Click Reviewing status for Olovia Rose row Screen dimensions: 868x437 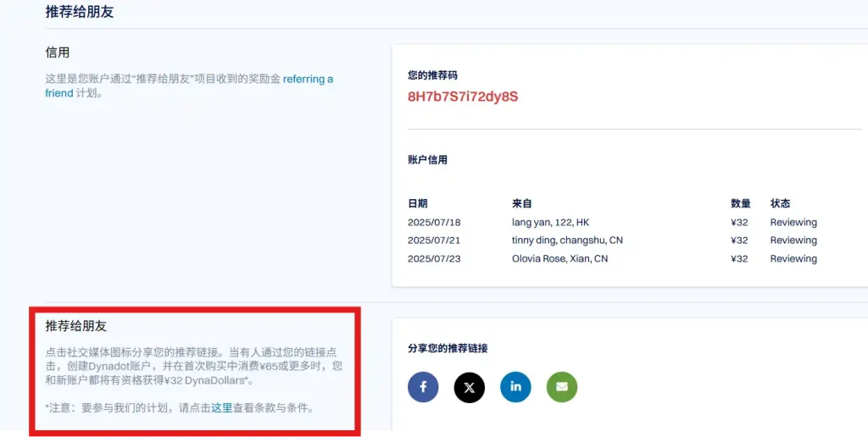[793, 258]
